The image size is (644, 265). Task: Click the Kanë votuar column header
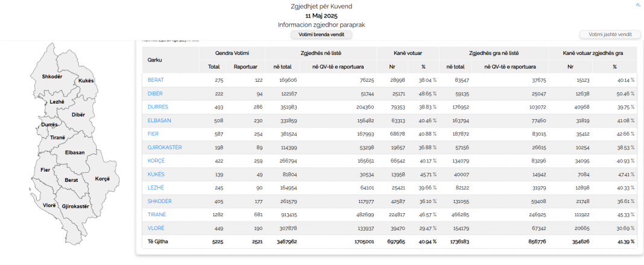coord(408,54)
